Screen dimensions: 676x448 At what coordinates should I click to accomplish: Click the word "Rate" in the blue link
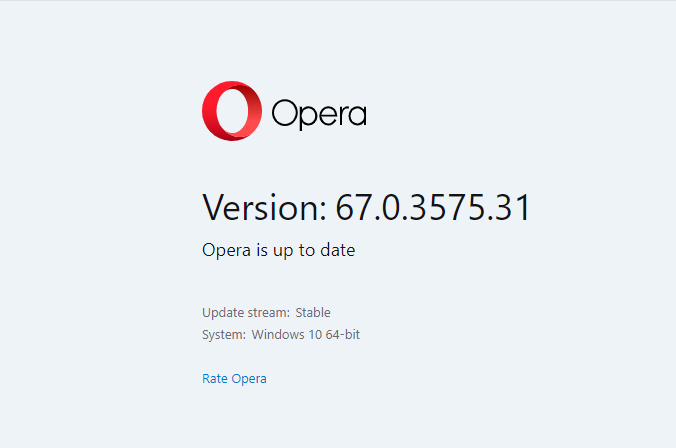(x=215, y=378)
